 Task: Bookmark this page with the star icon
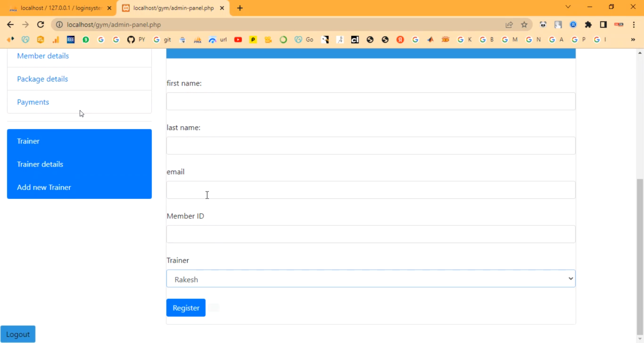point(524,24)
